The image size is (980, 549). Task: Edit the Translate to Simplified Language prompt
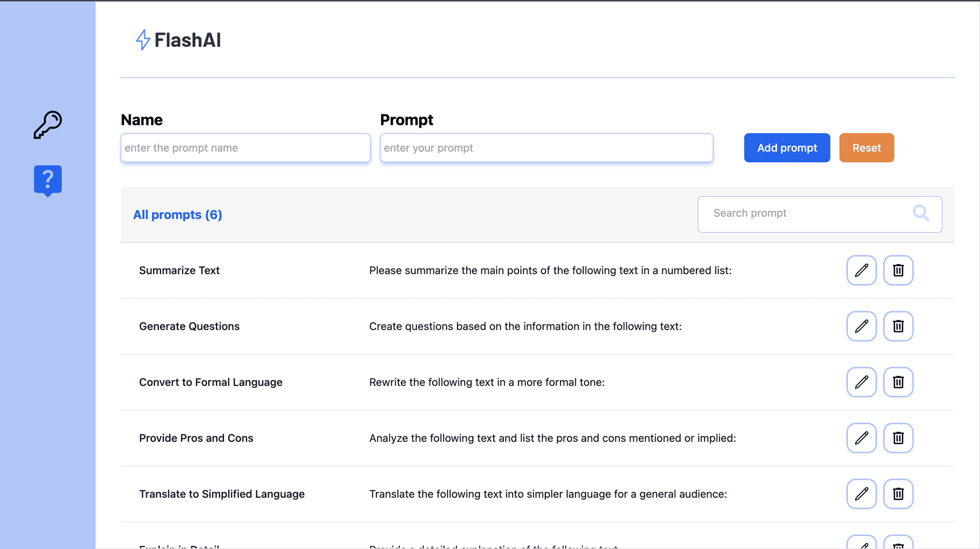coord(861,493)
